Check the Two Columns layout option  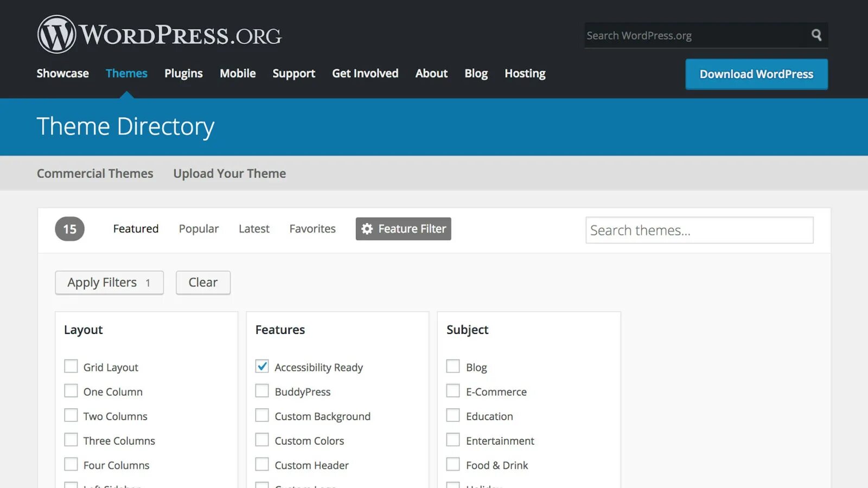(x=71, y=415)
